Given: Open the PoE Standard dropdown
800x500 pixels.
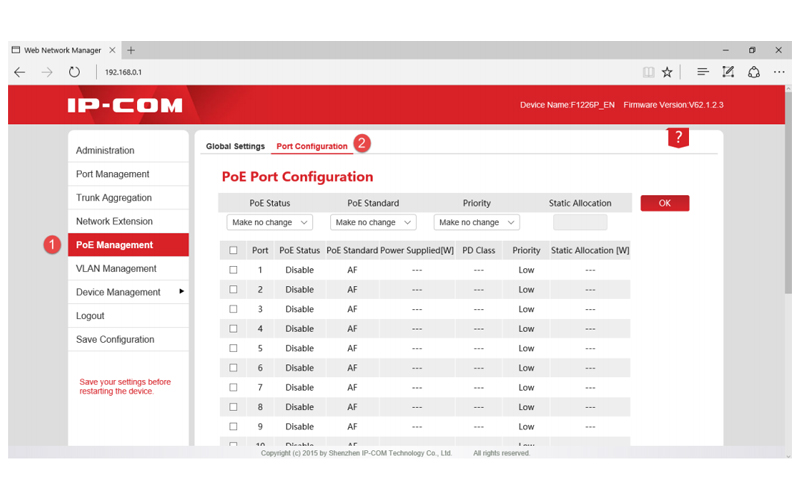Looking at the screenshot, I should tap(373, 222).
